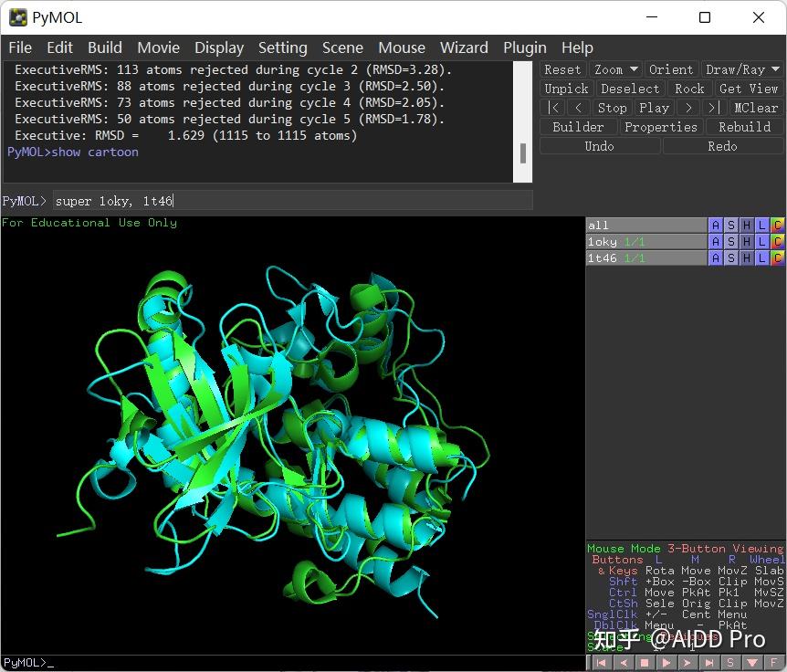Open the Wizard menu
This screenshot has width=787, height=672.
tap(464, 47)
